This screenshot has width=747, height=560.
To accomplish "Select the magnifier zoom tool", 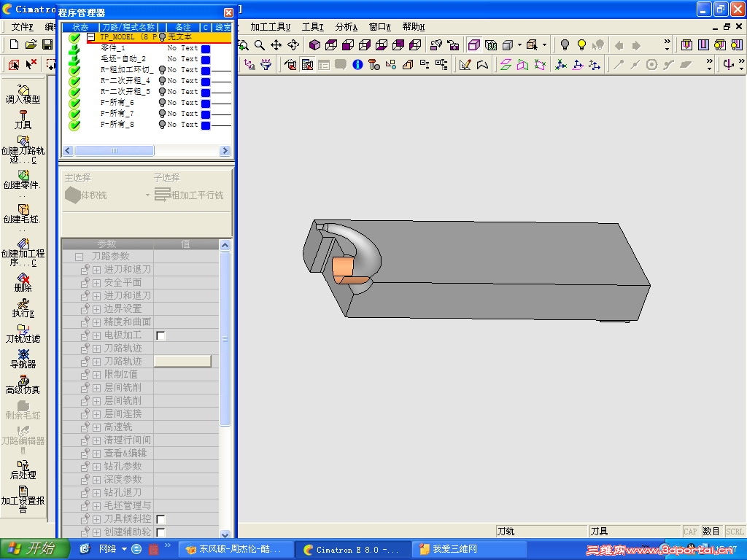I will point(259,45).
